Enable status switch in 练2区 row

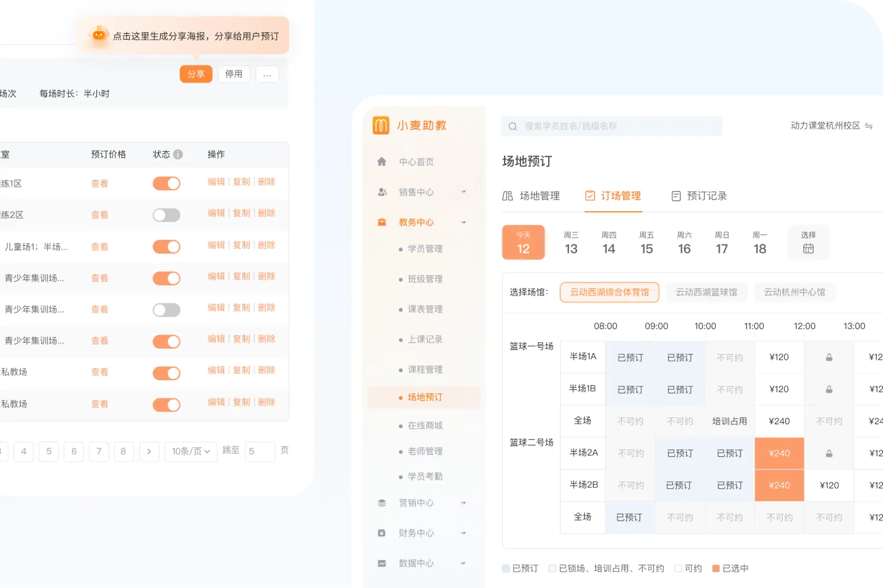(x=167, y=215)
